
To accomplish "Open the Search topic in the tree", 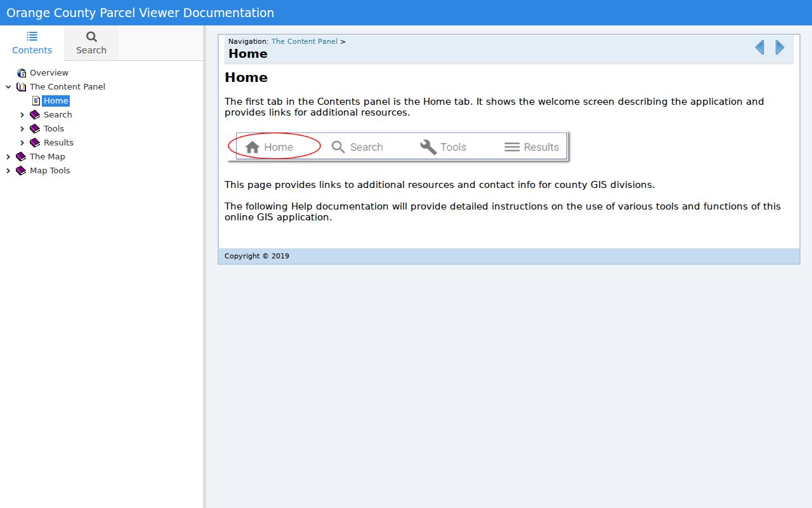I will point(58,115).
